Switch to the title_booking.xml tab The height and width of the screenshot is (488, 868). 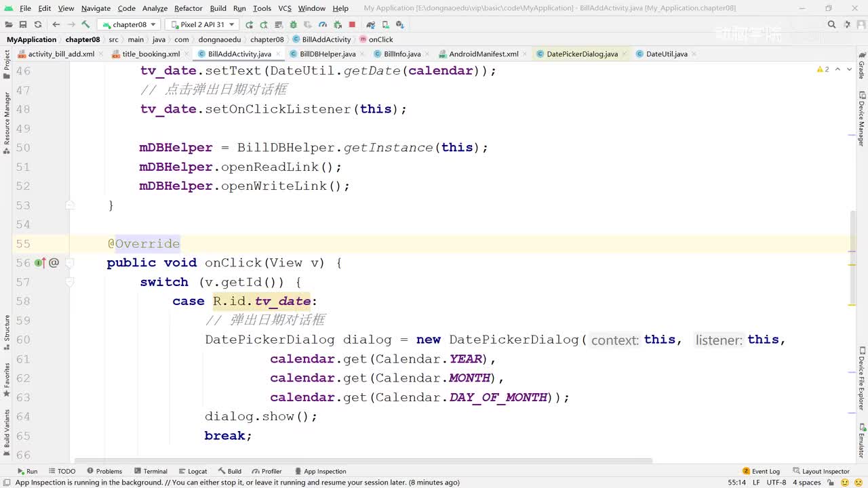pos(151,54)
